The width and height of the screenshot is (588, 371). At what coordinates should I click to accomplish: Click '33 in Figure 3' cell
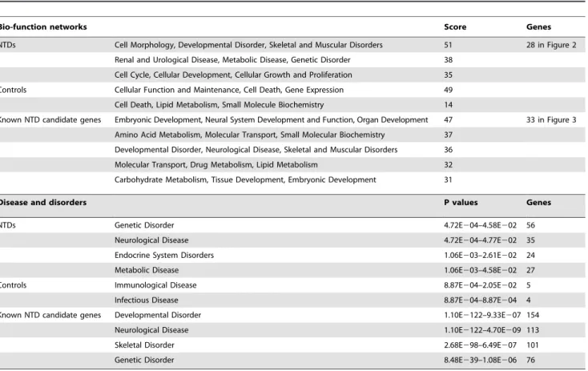click(x=551, y=120)
